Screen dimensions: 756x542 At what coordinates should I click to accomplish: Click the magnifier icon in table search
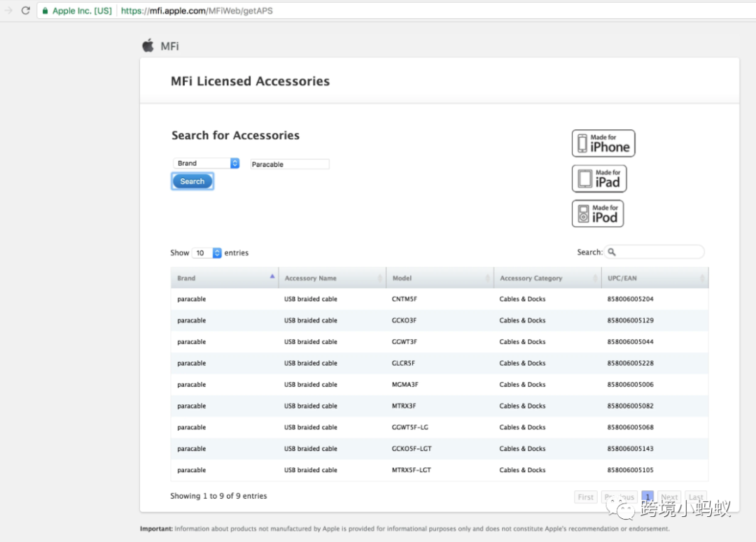(611, 252)
